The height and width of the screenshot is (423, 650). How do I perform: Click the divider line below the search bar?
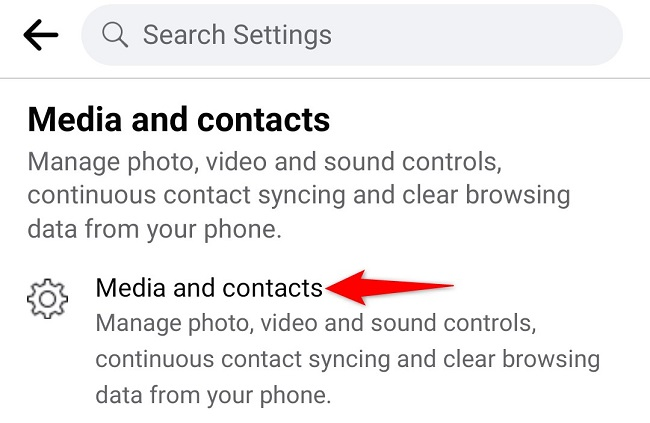(325, 78)
